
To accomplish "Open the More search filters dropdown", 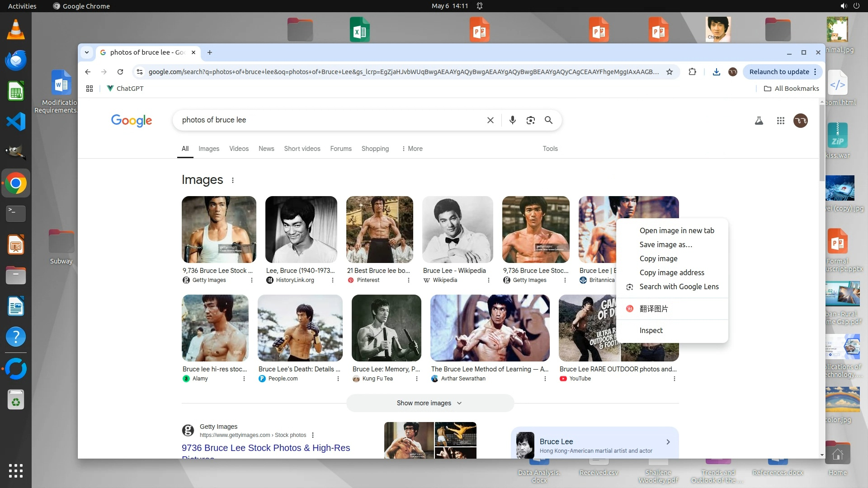I will click(412, 149).
